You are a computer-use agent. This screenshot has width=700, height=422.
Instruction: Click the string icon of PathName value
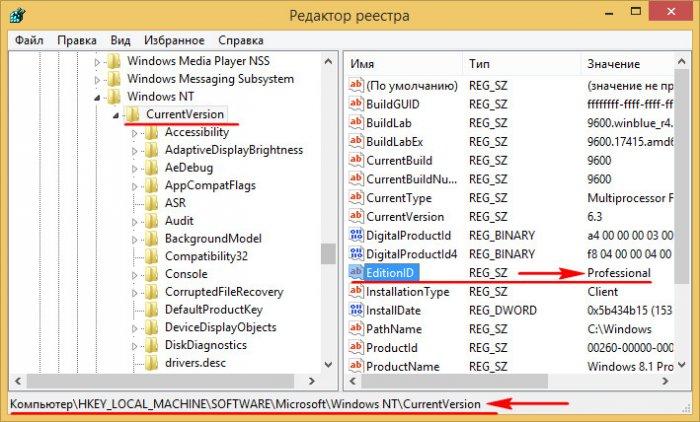356,329
